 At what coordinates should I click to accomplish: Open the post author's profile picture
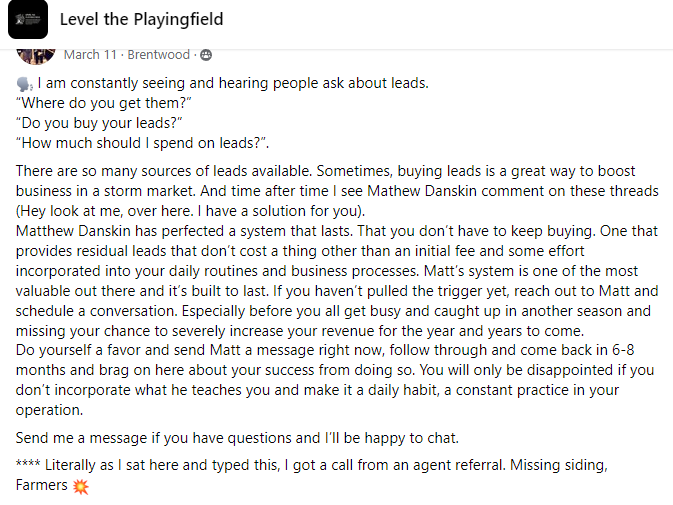pyautogui.click(x=36, y=56)
